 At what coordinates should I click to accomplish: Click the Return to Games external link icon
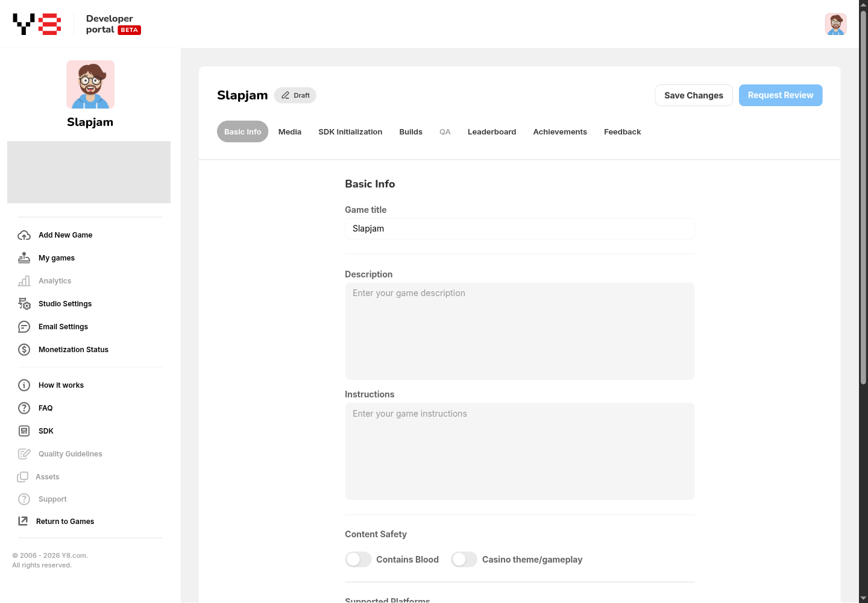[x=23, y=521]
